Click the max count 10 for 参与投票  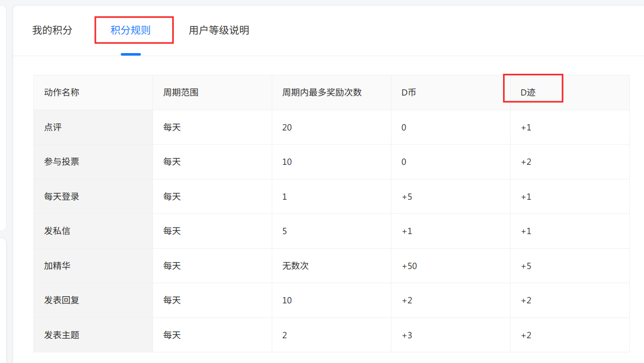[287, 162]
